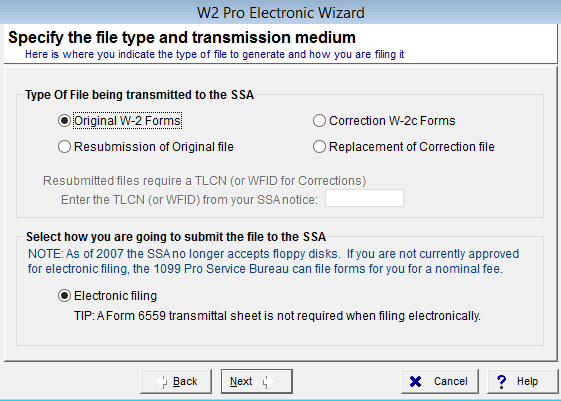Viewport: 561px width, 401px height.
Task: Go to previous step with Back button
Action: pyautogui.click(x=176, y=381)
